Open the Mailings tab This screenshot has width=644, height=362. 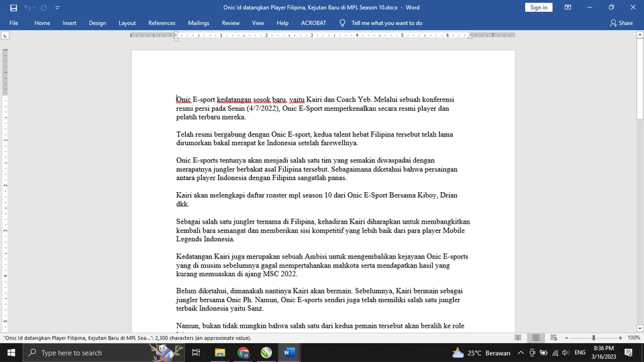coord(199,23)
